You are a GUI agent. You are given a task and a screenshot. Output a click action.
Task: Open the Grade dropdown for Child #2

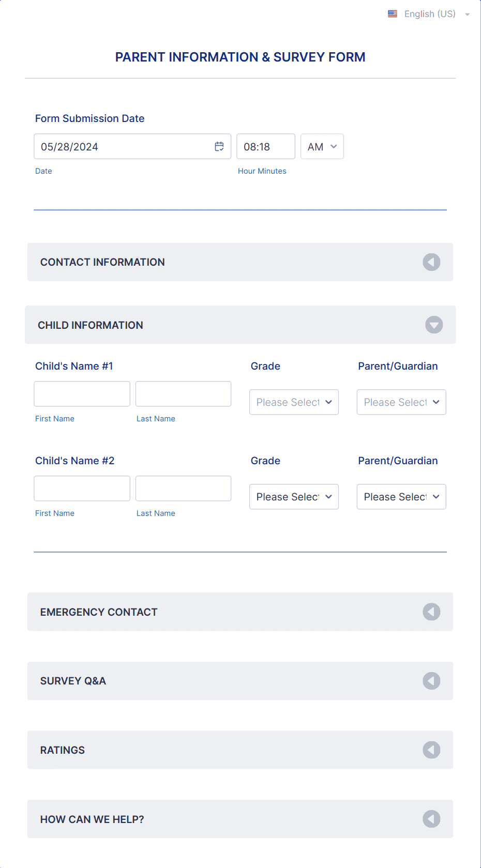click(294, 496)
